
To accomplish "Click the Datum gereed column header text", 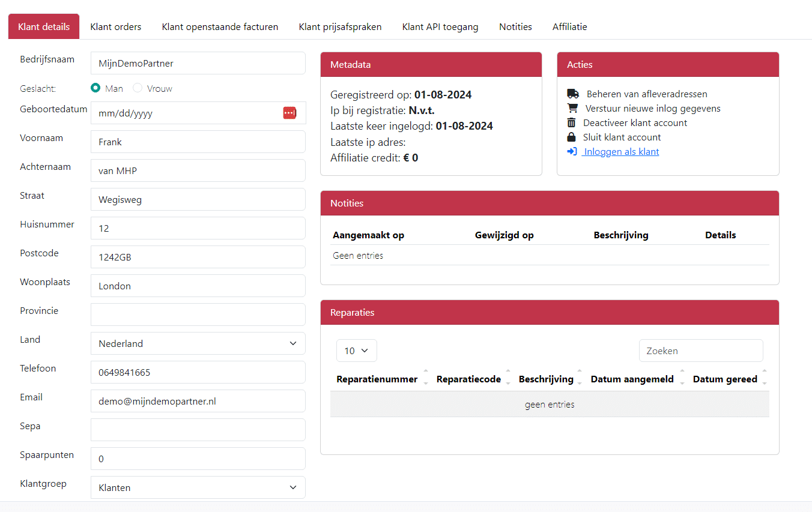I will click(x=725, y=379).
